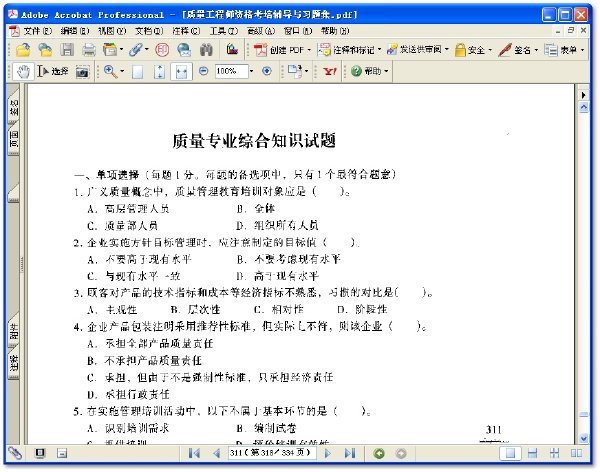Open a file with the Open toolbar icon
The width and height of the screenshot is (600, 472).
point(23,50)
